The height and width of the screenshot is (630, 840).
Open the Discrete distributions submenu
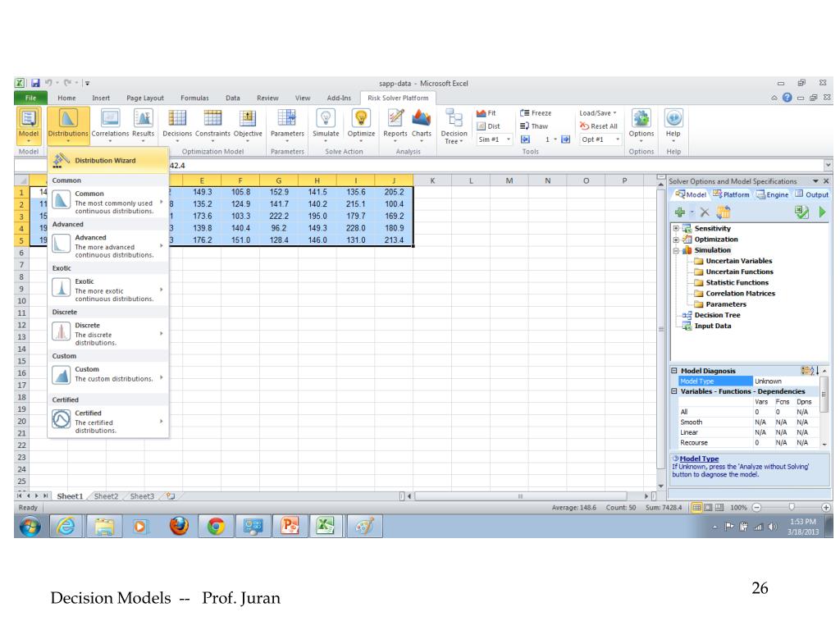click(107, 333)
